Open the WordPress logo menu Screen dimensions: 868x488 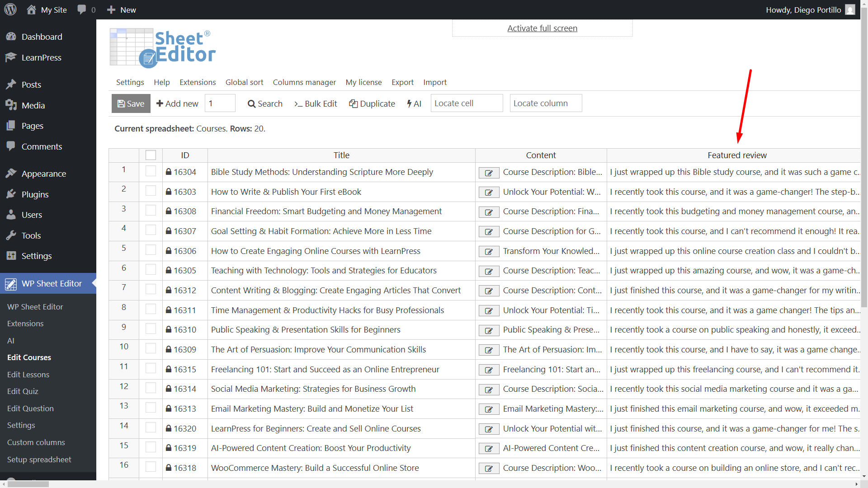coord(10,9)
